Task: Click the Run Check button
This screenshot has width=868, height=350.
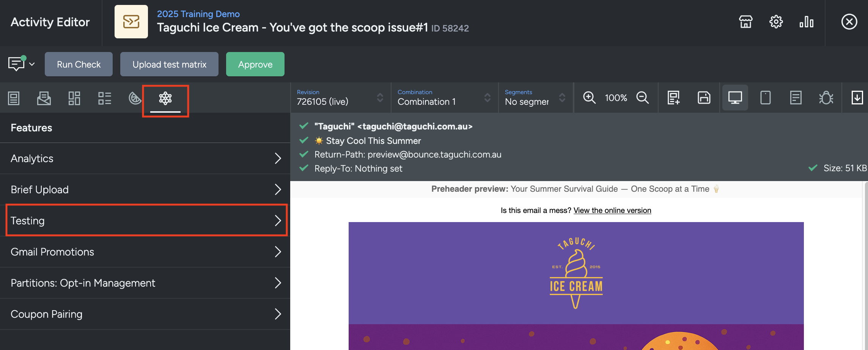Action: click(x=79, y=64)
